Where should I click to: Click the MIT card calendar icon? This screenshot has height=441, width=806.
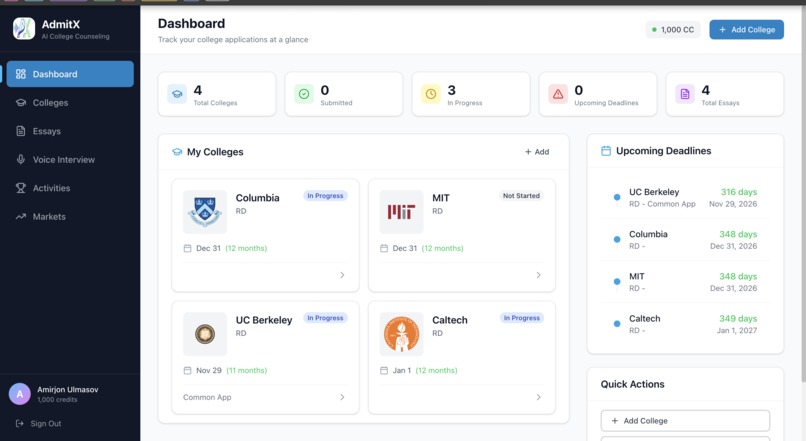click(384, 248)
